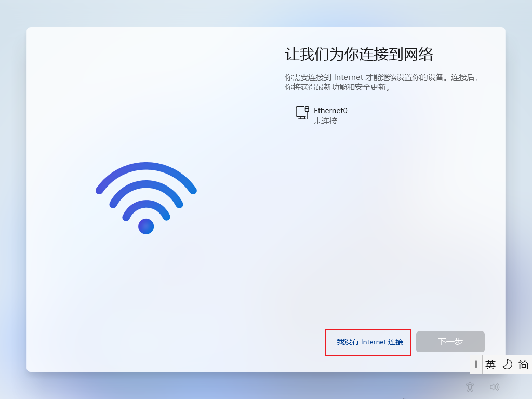532x399 pixels.
Task: Click the large Wi-Fi illustration
Action: 146,198
